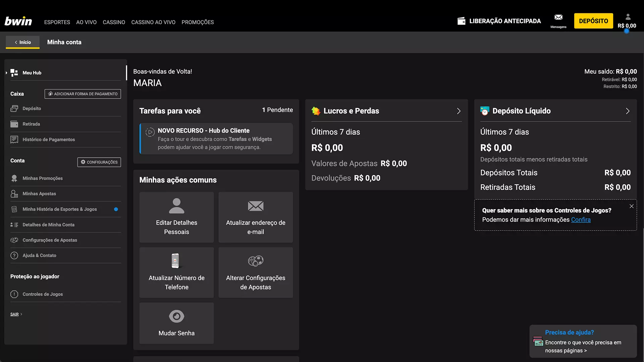Open Alterar Configurações de Apostas tile
The image size is (644, 362).
click(x=256, y=273)
